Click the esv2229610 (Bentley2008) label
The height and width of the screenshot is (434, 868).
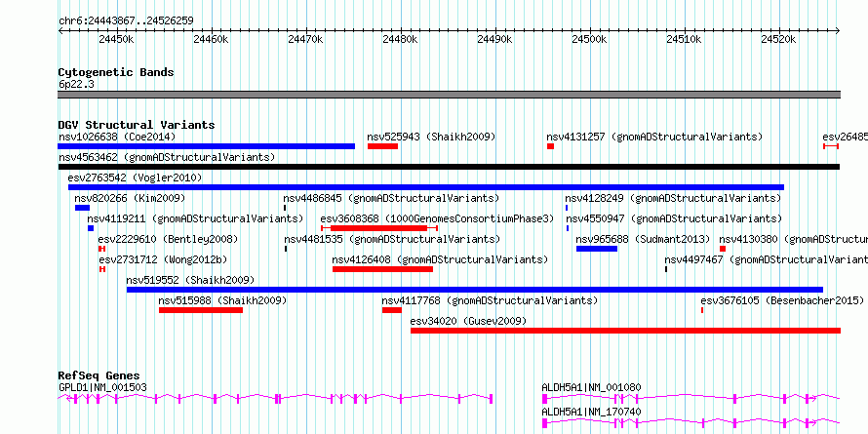168,239
